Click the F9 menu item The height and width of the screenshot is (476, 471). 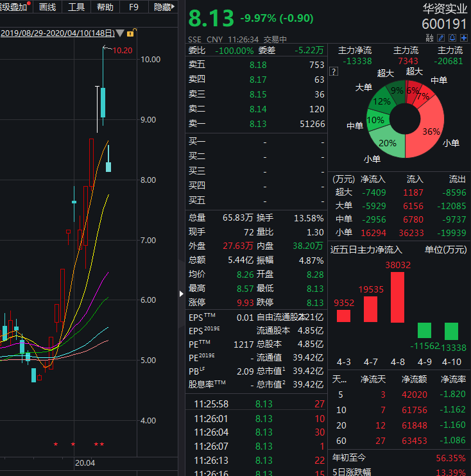click(x=133, y=6)
